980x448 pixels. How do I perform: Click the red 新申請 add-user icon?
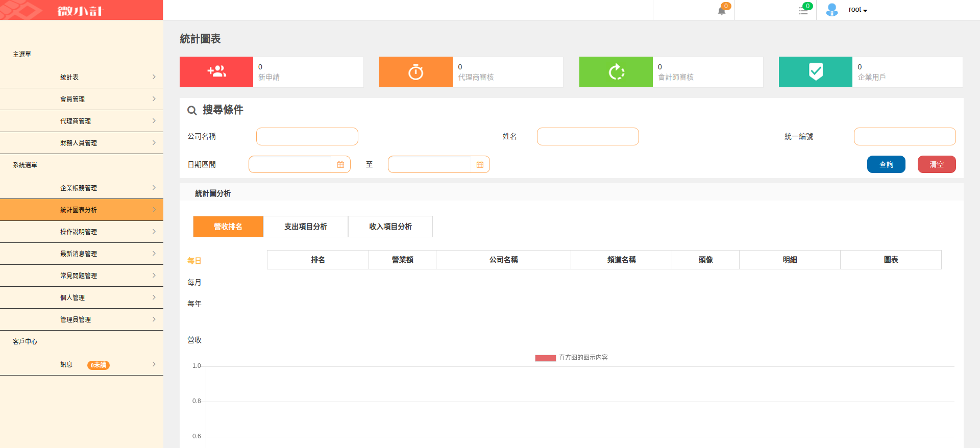216,72
